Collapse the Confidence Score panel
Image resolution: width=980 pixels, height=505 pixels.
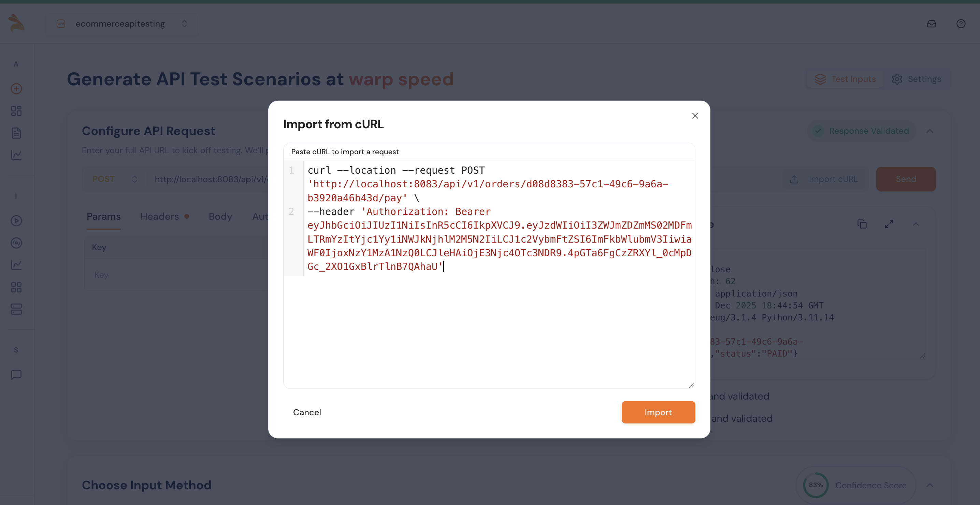[x=930, y=485]
